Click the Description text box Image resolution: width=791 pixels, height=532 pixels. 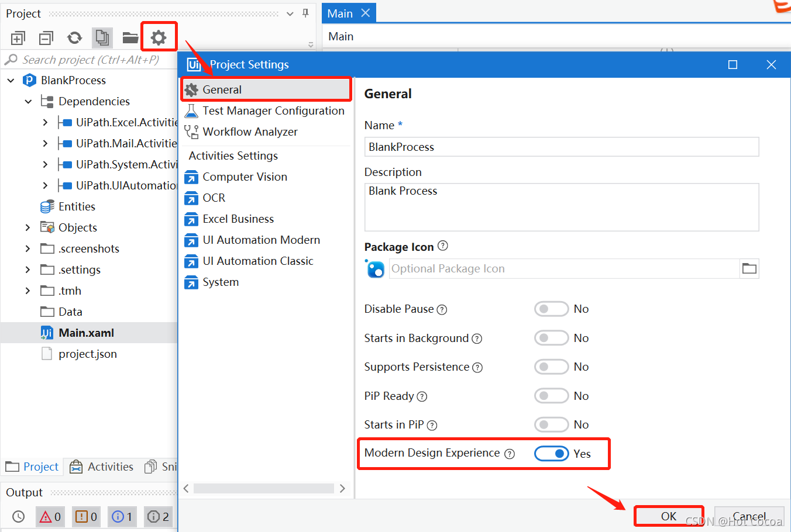coord(562,207)
